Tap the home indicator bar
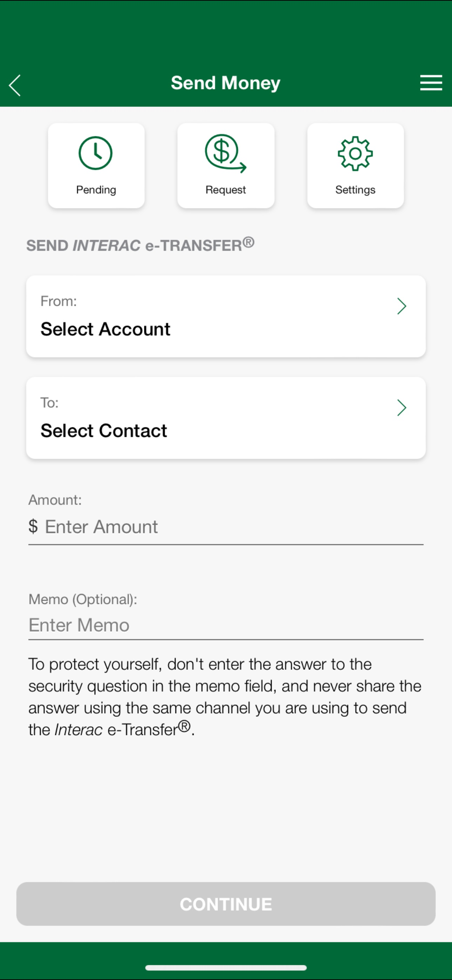 coord(226,967)
